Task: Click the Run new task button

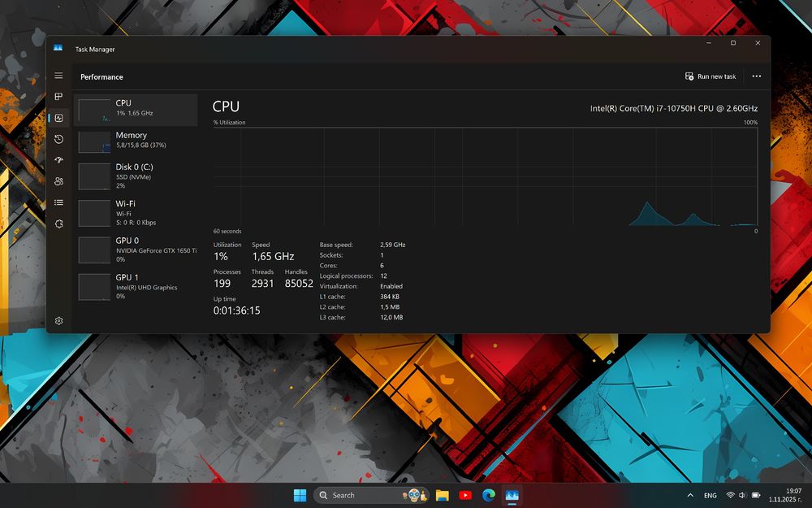Action: (x=710, y=76)
